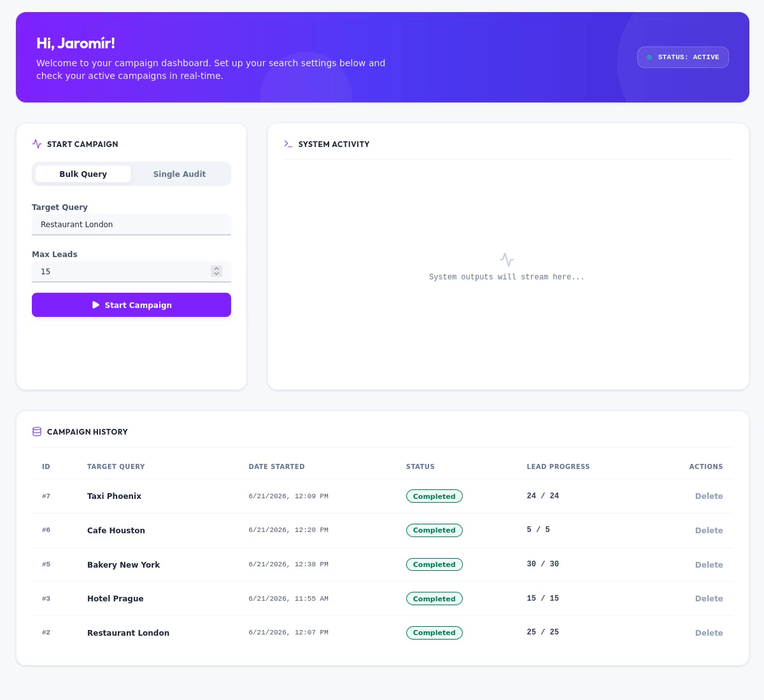Click the Campaign History database icon
The image size is (764, 700).
(37, 431)
